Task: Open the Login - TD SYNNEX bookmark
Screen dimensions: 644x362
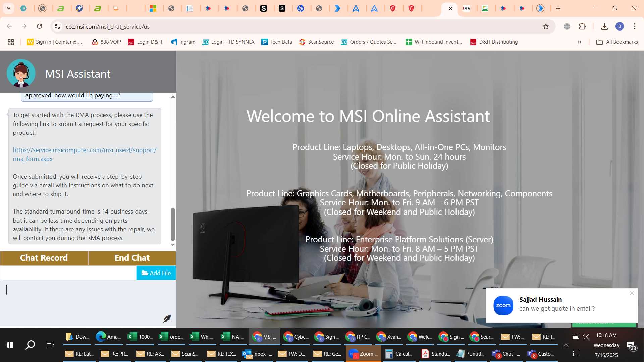Action: [x=228, y=42]
